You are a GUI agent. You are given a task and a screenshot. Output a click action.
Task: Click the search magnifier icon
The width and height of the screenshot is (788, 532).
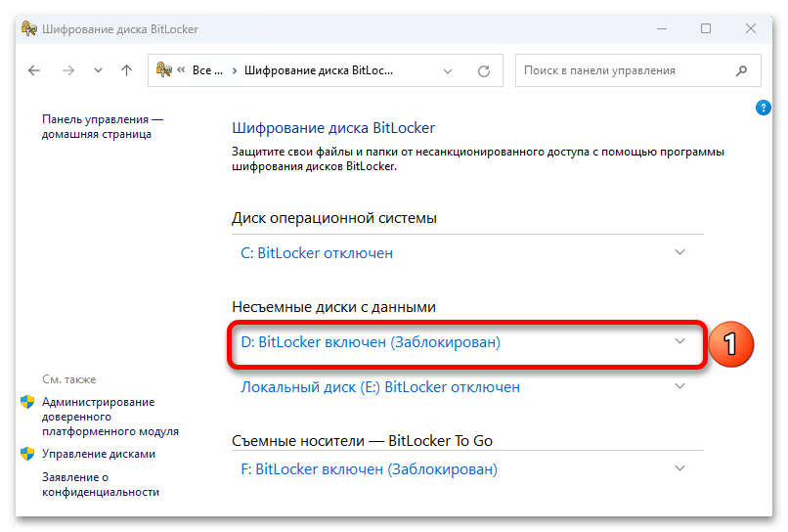(741, 70)
